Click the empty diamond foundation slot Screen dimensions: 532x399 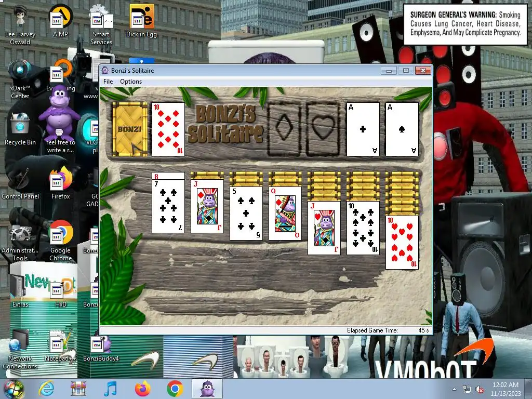(284, 129)
